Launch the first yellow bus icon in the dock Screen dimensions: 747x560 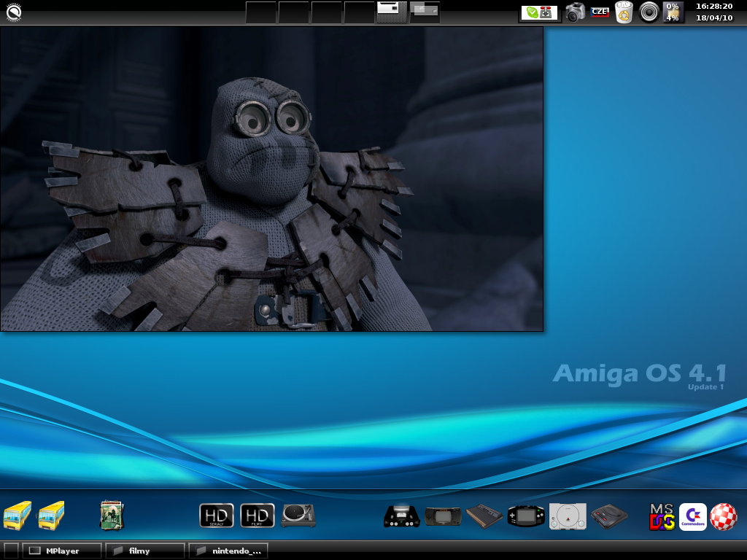18,516
